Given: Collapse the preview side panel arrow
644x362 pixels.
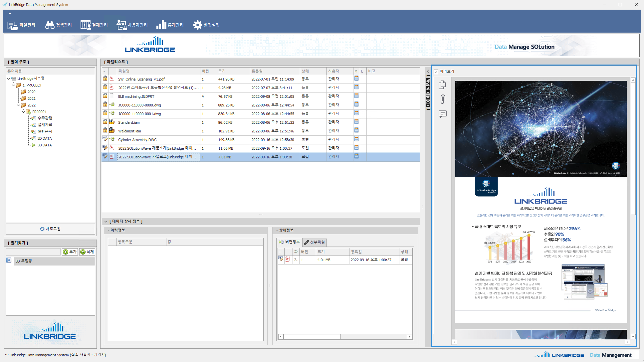Looking at the screenshot, I should 428,72.
